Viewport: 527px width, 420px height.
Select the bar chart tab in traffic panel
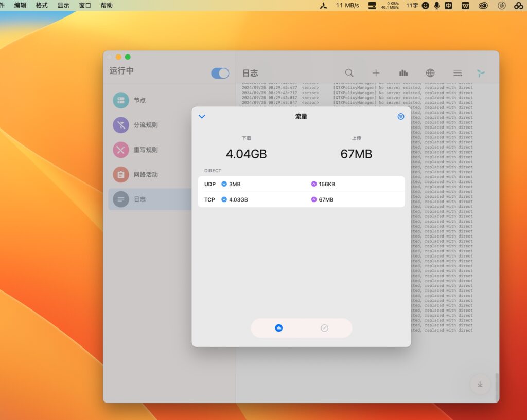click(x=278, y=327)
